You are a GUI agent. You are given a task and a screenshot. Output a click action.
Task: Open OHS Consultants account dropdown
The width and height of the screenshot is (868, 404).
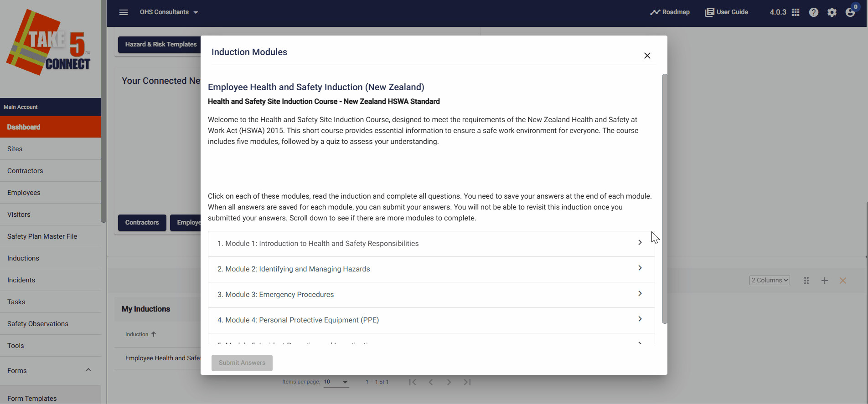(169, 12)
